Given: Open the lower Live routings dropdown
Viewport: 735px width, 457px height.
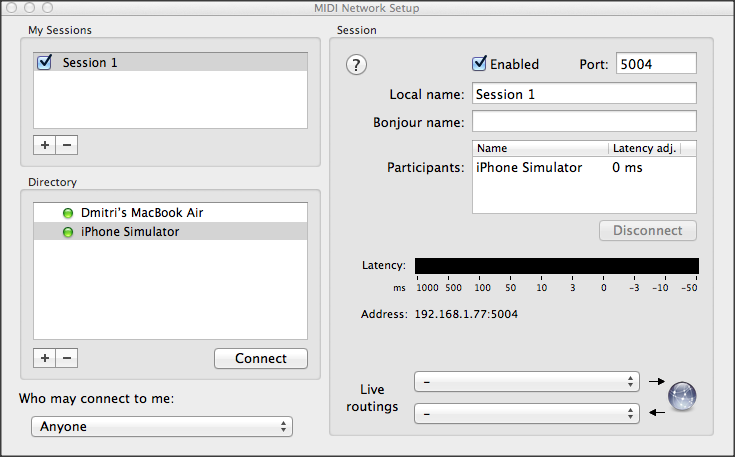Looking at the screenshot, I should pos(526,412).
